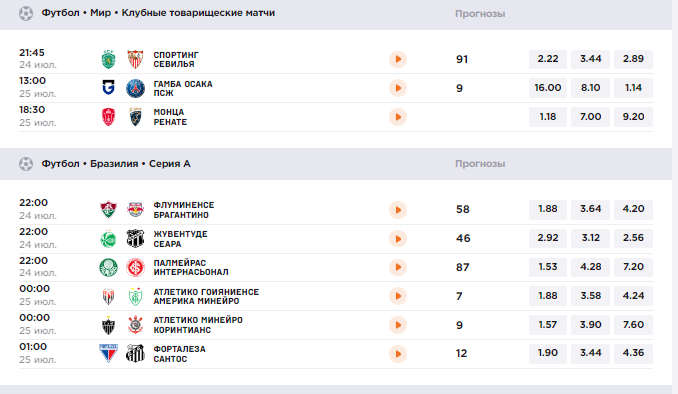
Task: Click PSG club logo
Action: 135,88
